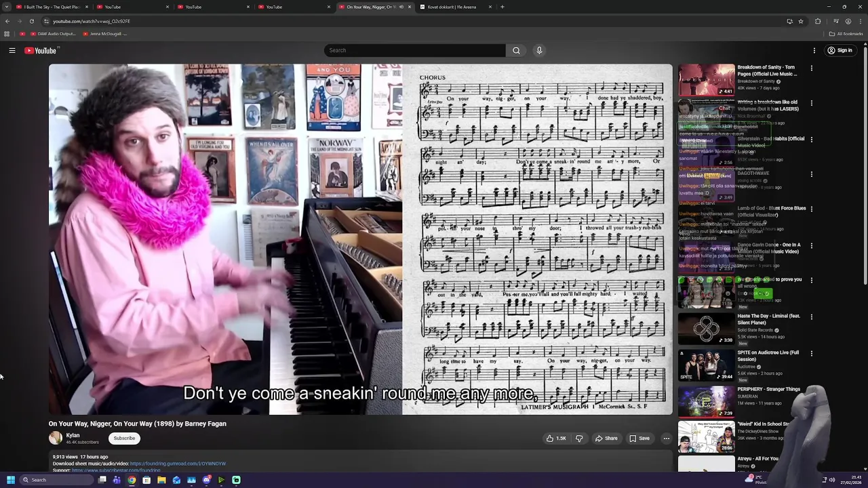Viewport: 868px width, 488px height.
Task: Switch to the second tab titled YouTube
Action: [x=213, y=7]
